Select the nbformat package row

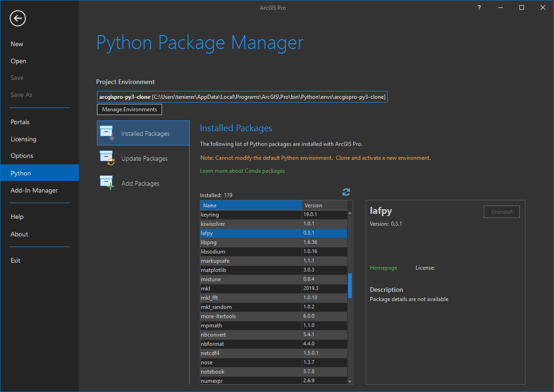click(x=274, y=344)
